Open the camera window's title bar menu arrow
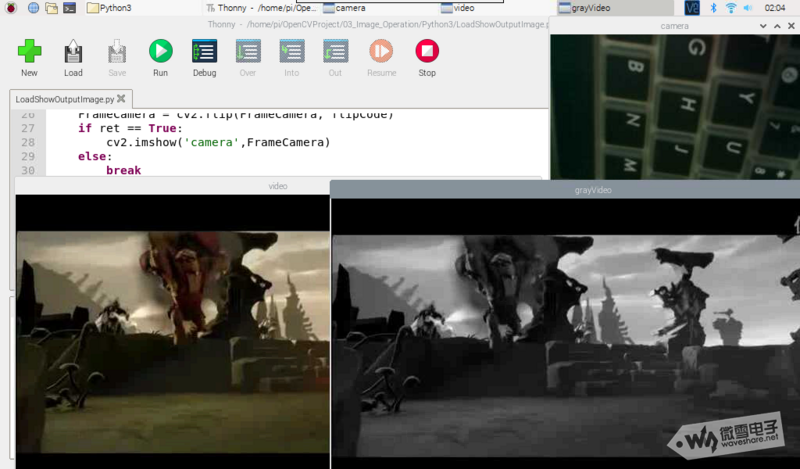 [763, 26]
